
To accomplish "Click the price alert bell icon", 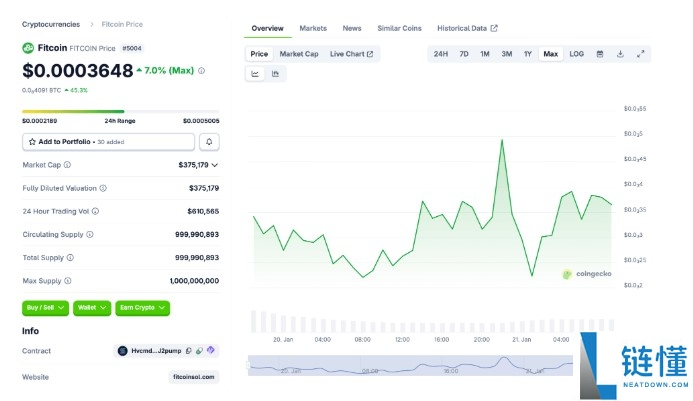I will point(209,142).
